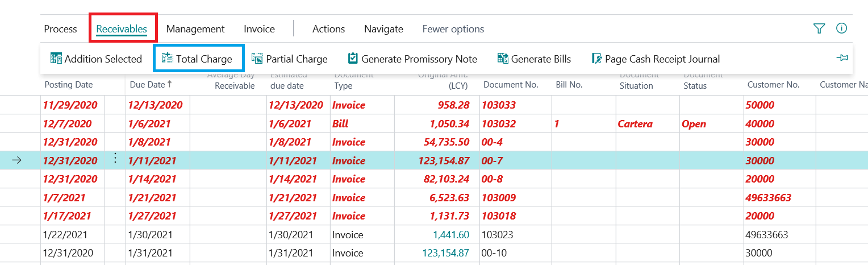The image size is (868, 265).
Task: Click the Addition Selected label
Action: pos(103,59)
